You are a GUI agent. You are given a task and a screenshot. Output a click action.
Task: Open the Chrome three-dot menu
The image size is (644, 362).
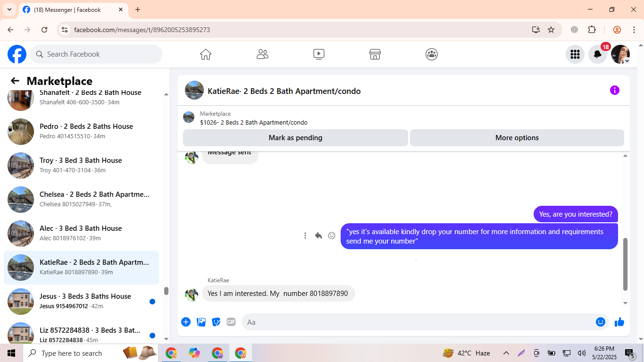coord(634,30)
